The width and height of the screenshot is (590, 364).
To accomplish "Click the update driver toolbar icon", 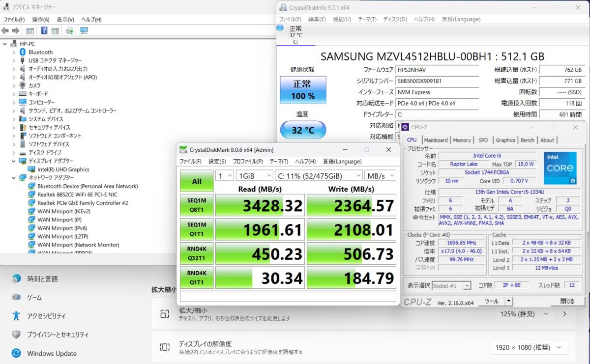I will [69, 31].
